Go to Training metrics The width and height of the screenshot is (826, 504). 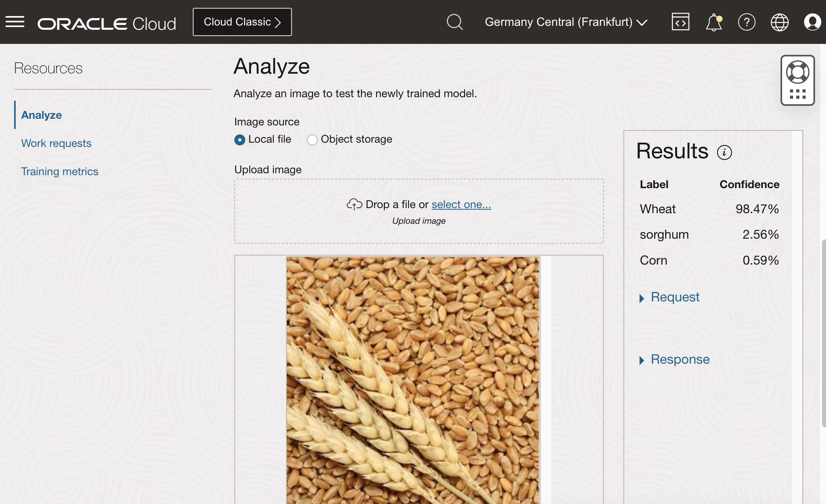tap(60, 171)
